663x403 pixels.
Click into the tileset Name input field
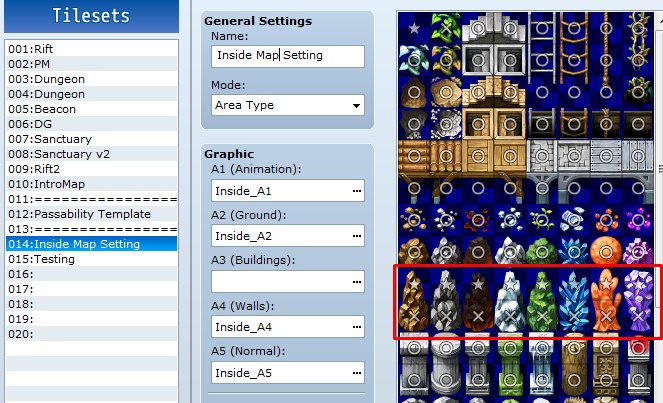(288, 56)
